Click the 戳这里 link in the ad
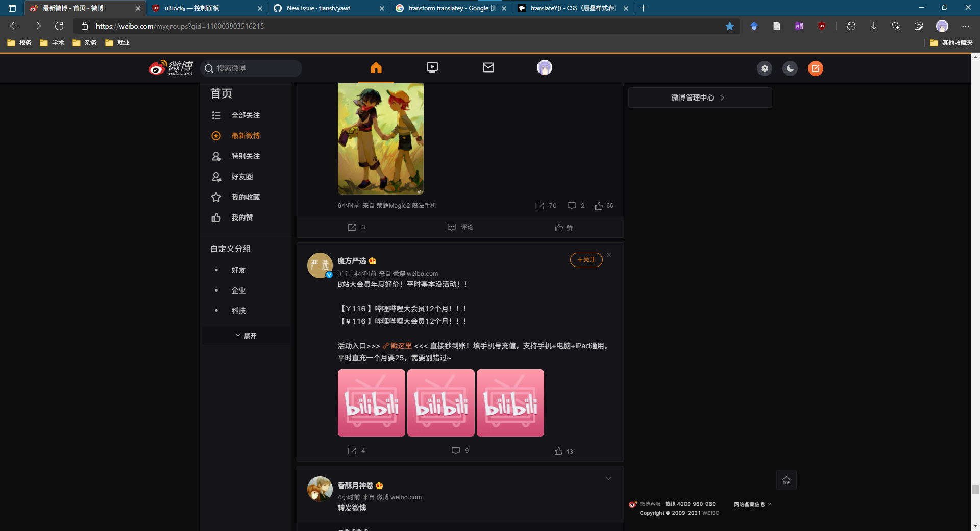Viewport: 980px width, 531px height. click(398, 346)
